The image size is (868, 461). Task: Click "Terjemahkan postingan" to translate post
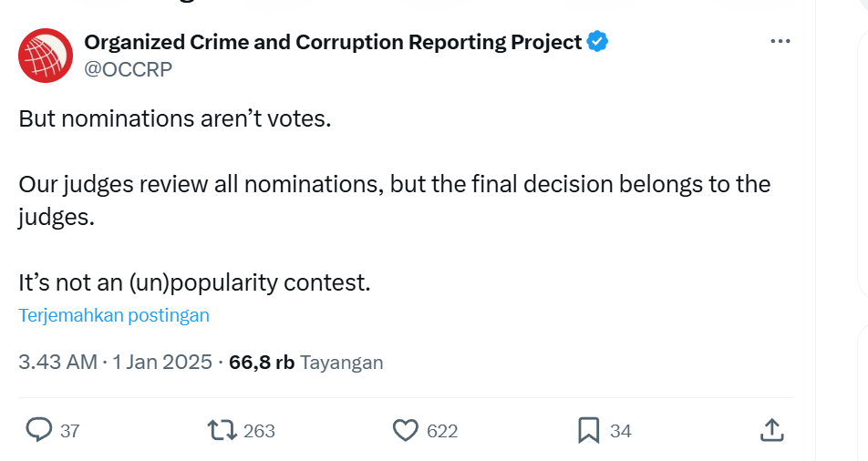(114, 315)
